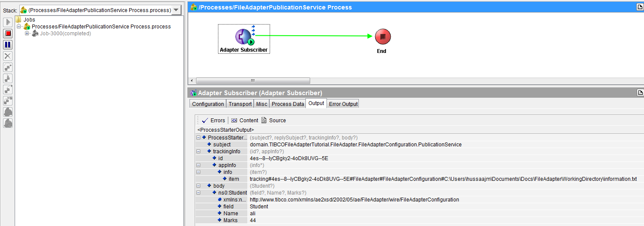Click the icon next to Stack label text
644x226 pixels.
23,10
